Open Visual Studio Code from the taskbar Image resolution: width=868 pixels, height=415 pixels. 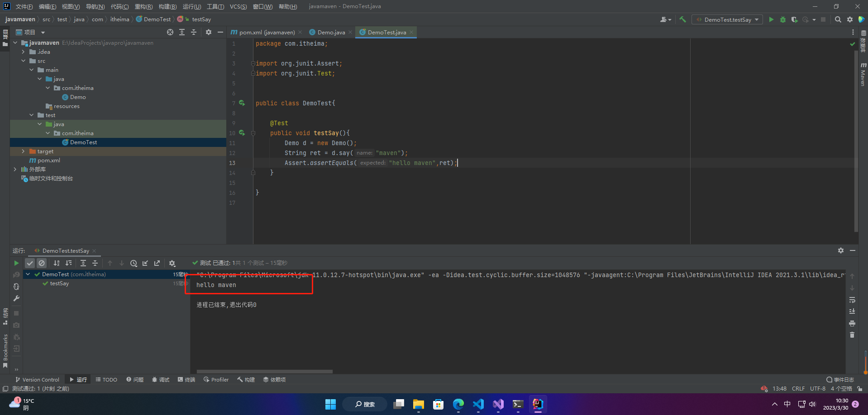point(478,404)
